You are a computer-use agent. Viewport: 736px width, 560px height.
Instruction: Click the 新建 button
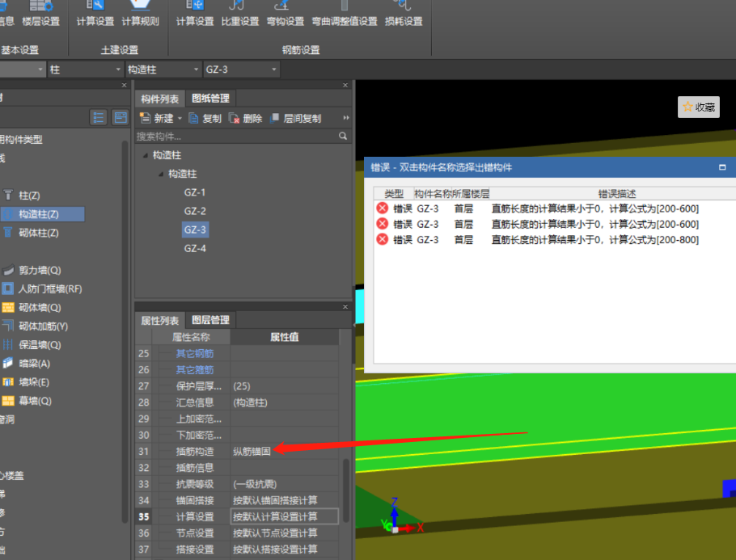[157, 118]
